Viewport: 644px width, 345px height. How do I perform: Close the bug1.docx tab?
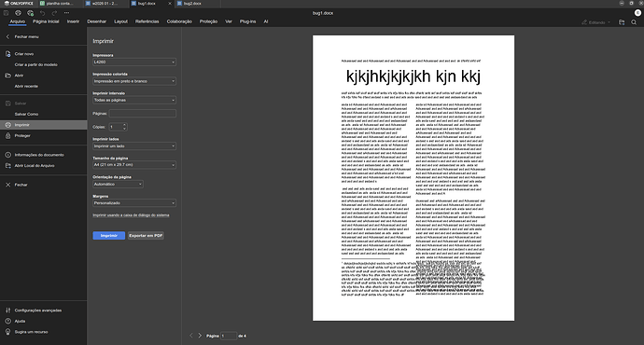[x=170, y=4]
